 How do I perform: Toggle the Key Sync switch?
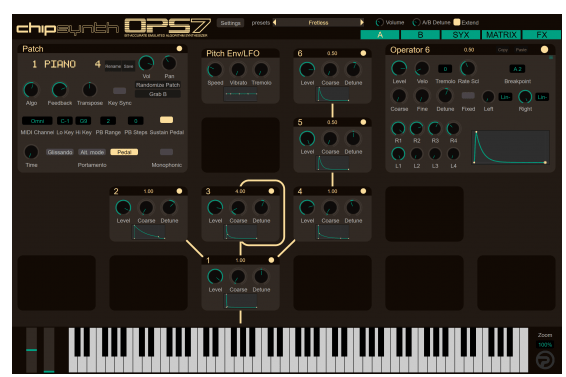coord(119,90)
